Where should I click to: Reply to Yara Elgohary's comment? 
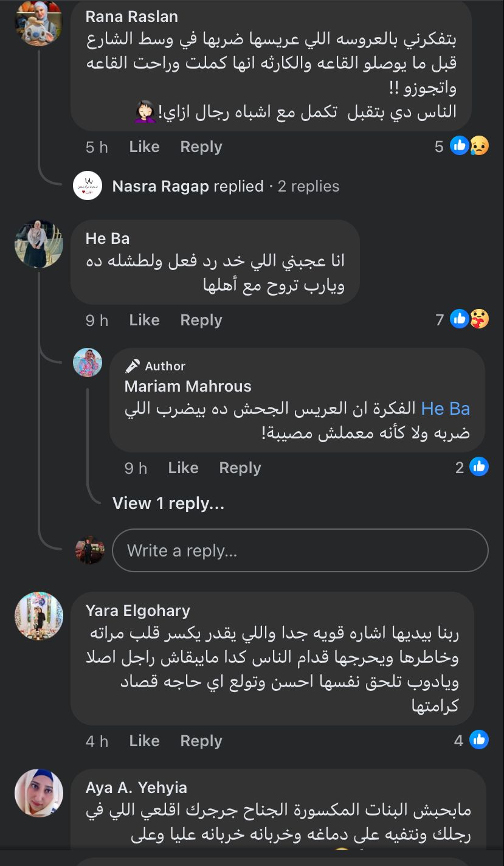click(x=201, y=741)
